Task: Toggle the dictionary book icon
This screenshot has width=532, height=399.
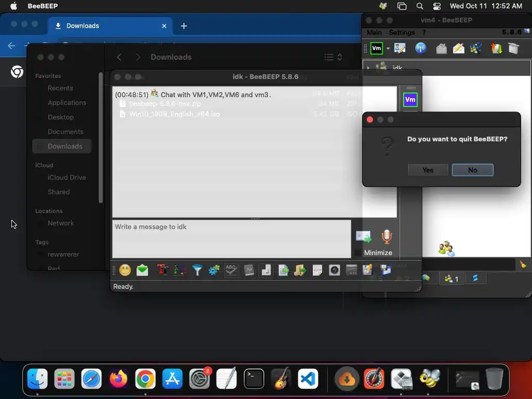Action: click(x=249, y=270)
